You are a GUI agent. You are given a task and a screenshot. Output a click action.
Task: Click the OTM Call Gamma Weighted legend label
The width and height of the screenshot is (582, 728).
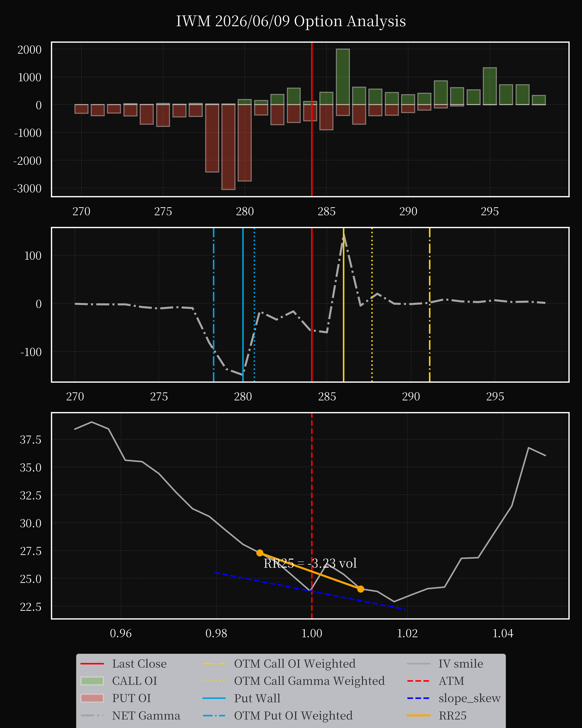[309, 681]
